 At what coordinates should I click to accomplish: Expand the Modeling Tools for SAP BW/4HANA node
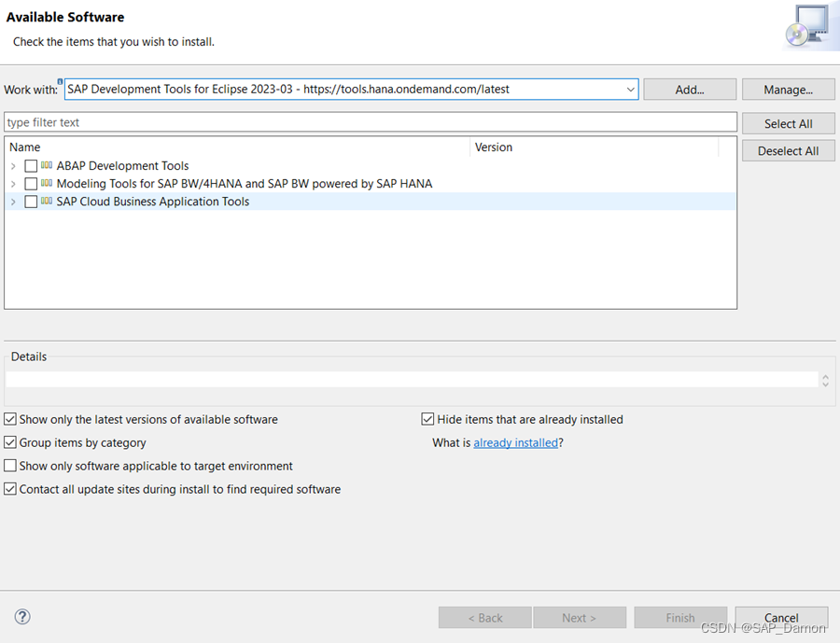pos(13,184)
